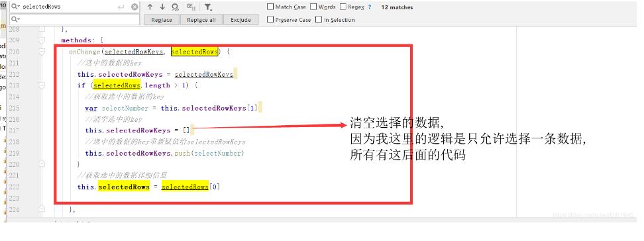Click 'this.selectedRowKeys = []' on line 217
This screenshot has height=241, width=644.
click(138, 130)
